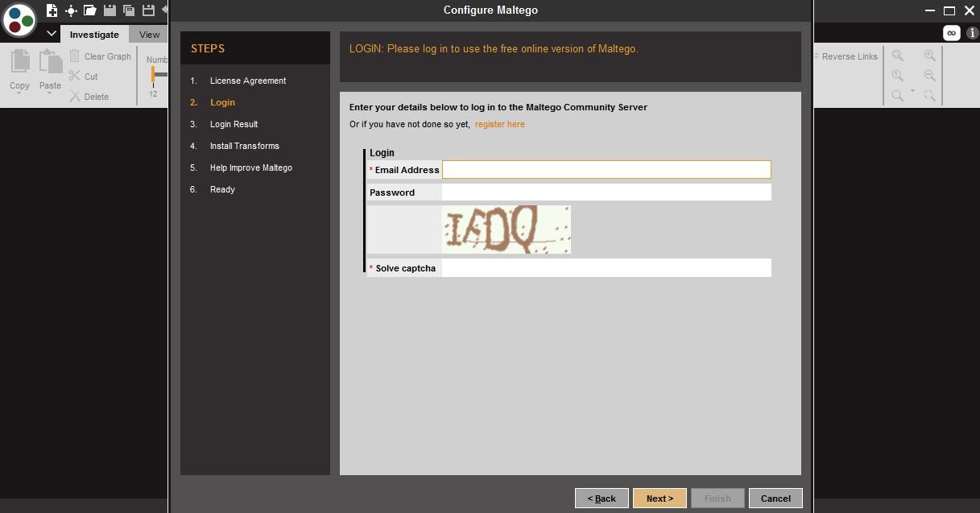Click the disabled Finish button
The width and height of the screenshot is (980, 513).
pos(717,499)
